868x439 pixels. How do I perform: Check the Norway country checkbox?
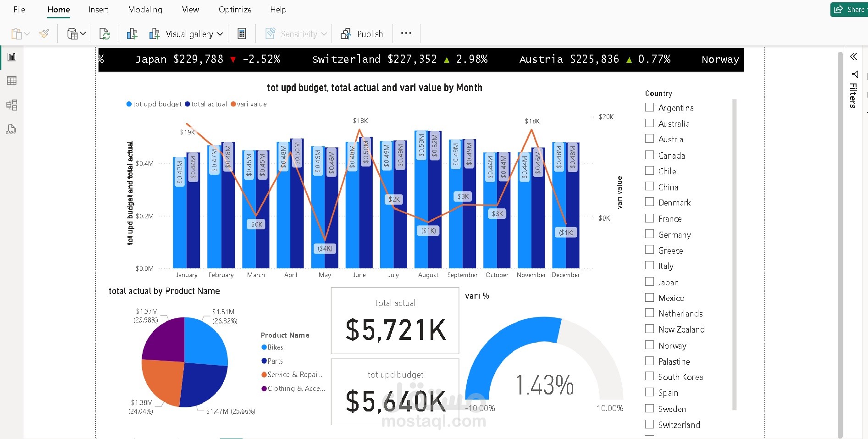pos(649,345)
